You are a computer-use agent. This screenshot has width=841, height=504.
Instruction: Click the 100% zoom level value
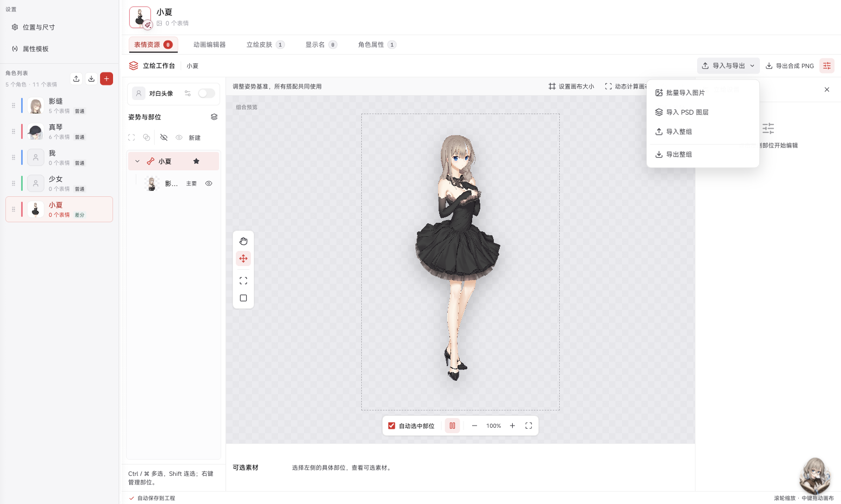493,426
